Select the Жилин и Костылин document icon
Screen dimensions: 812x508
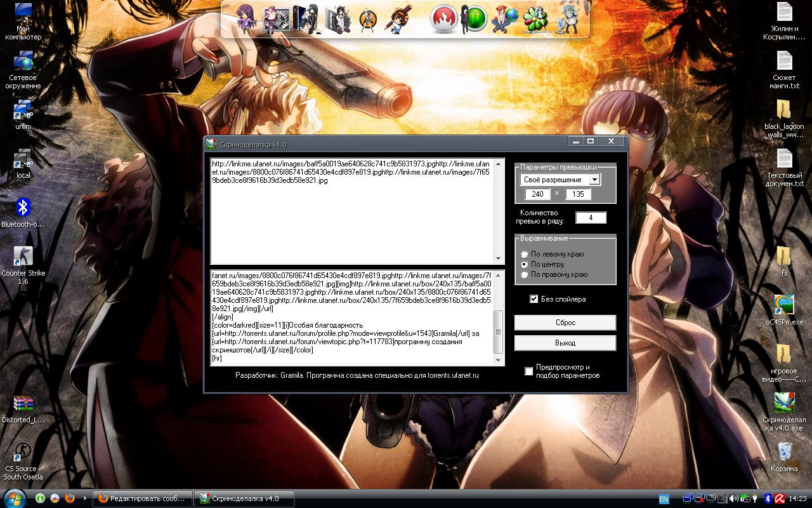pyautogui.click(x=784, y=21)
